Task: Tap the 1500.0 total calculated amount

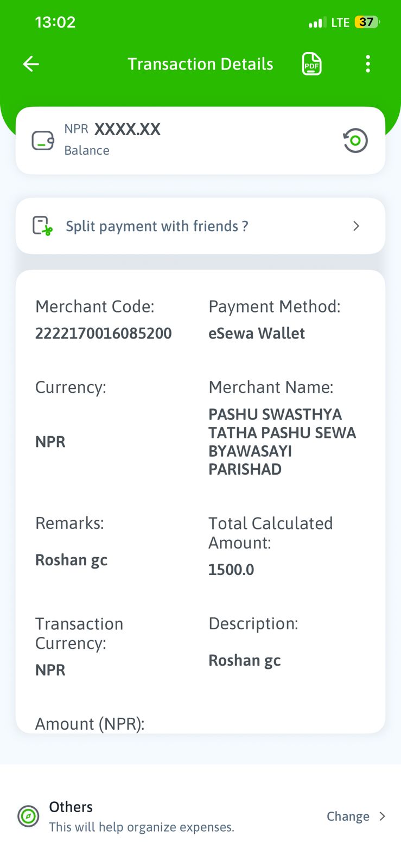Action: point(231,570)
